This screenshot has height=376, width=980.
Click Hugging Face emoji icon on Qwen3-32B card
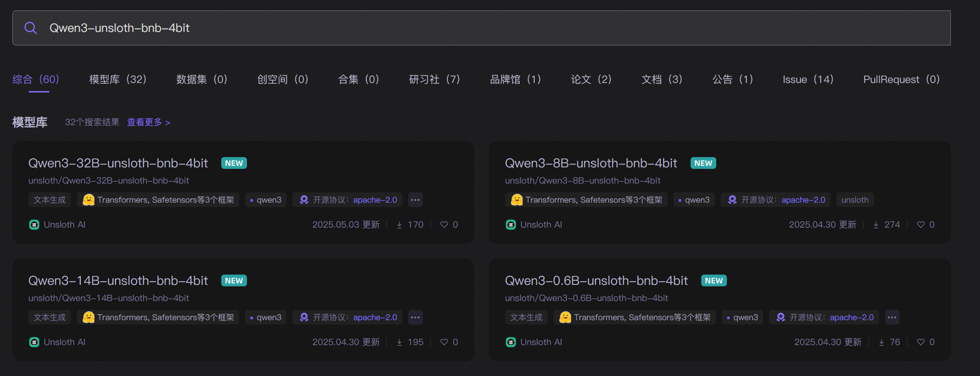tap(88, 200)
